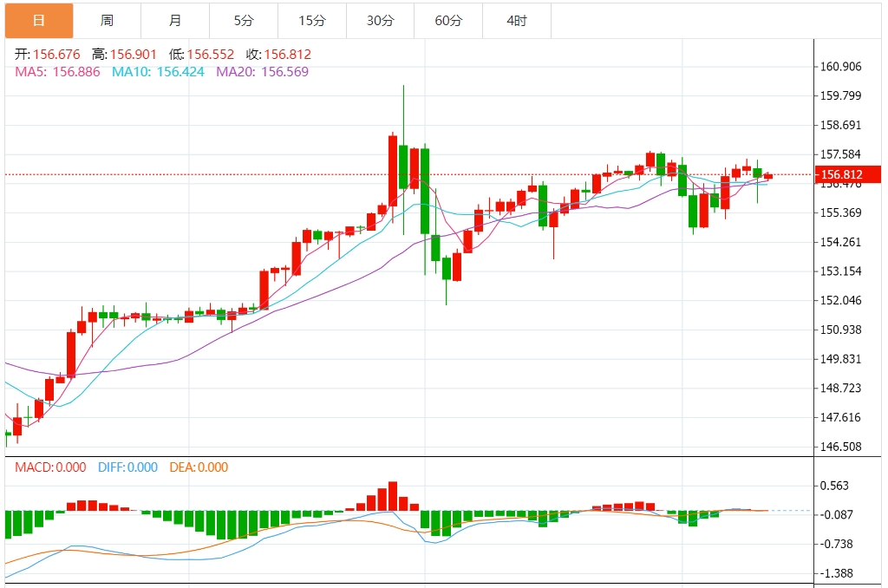Image resolution: width=888 pixels, height=588 pixels.
Task: Click the tallest red MACD histogram bar
Action: point(393,496)
